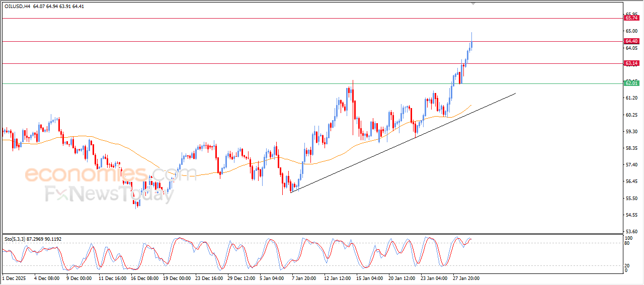Click the 55.50 price axis value
This screenshot has height=285, width=644.
coord(632,198)
